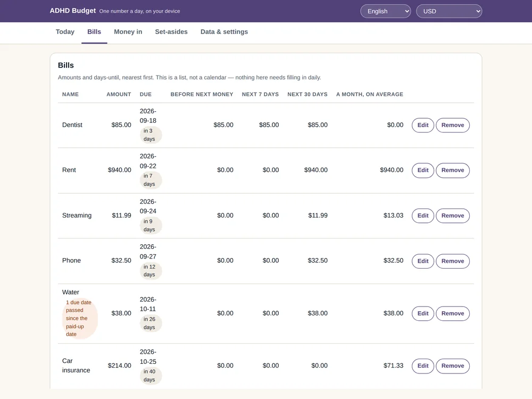This screenshot has width=532, height=399.
Task: Click the Phone bill name
Action: 71,261
